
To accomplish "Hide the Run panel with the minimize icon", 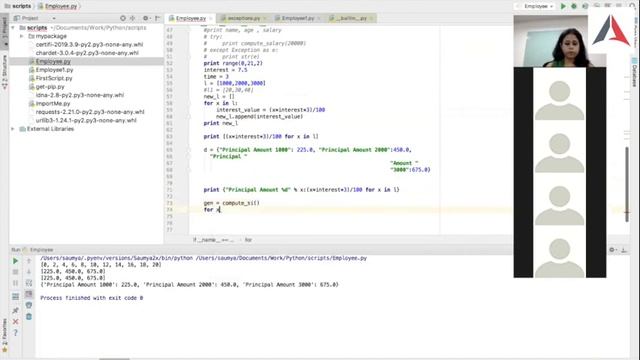I will click(x=624, y=250).
